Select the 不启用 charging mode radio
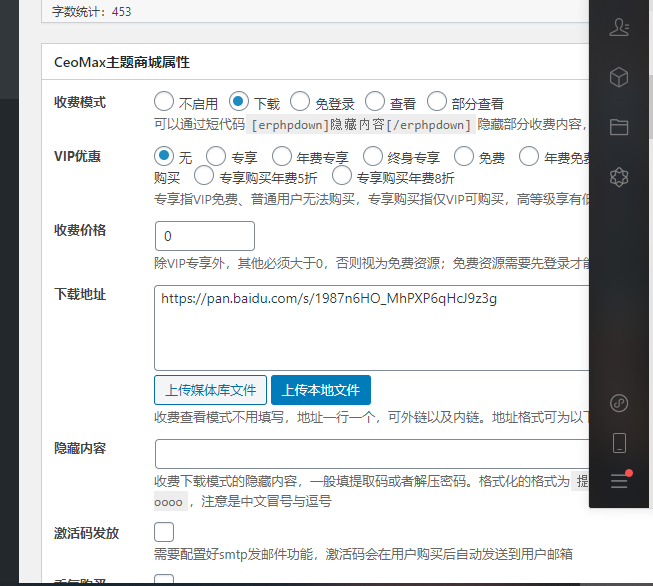This screenshot has width=653, height=586. [164, 102]
